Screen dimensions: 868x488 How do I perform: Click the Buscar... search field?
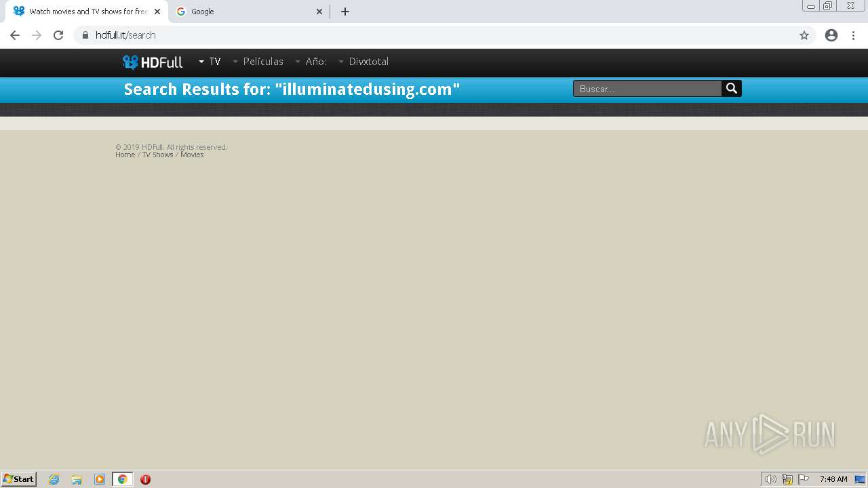pos(648,89)
